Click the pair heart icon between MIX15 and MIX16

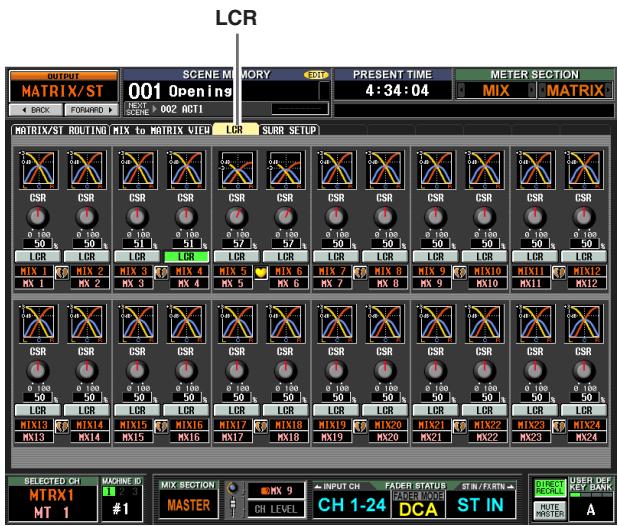click(161, 426)
